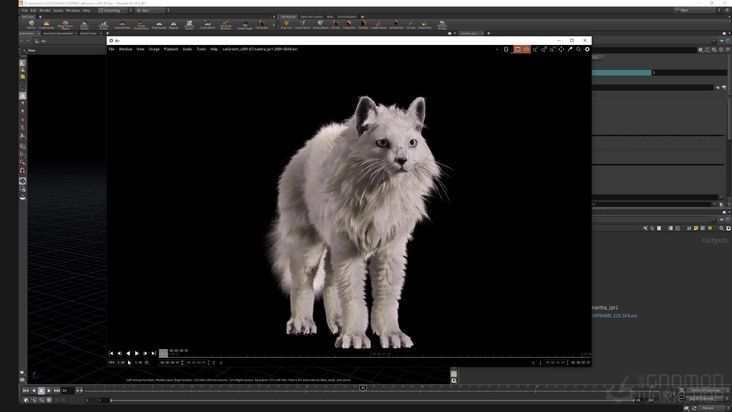Viewport: 732px width, 412px height.
Task: Click the MPlay display options gear icon
Action: point(587,49)
